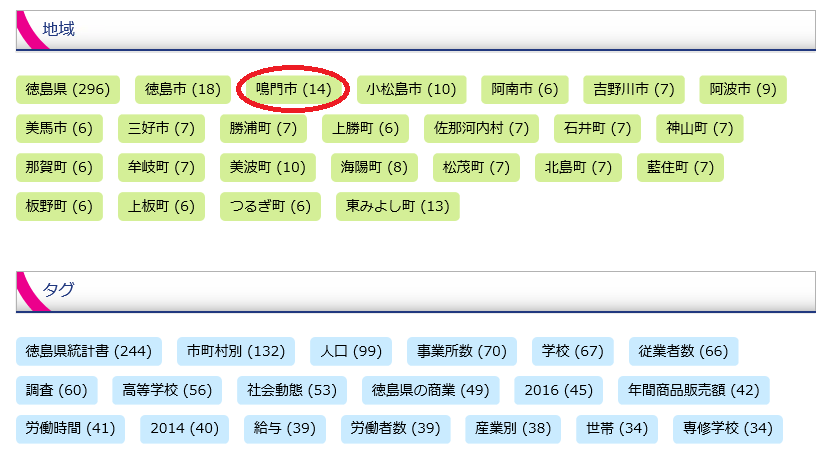Choose the 学校 (67) tag
Viewport: 829px width, 449px height.
(x=573, y=351)
